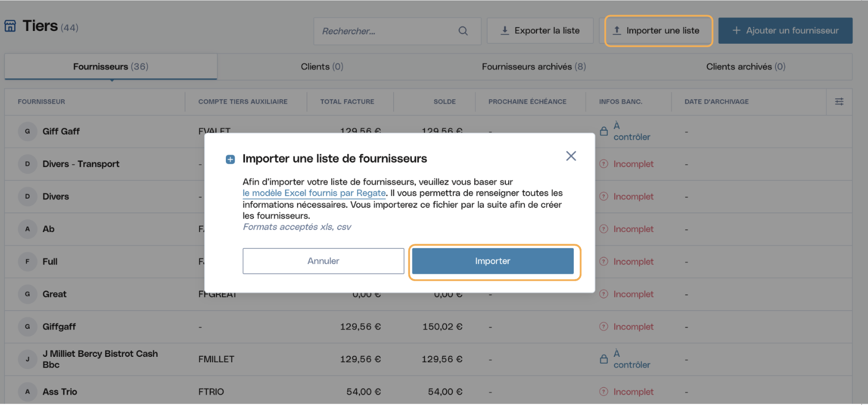Click the Rechercher search field
The height and width of the screenshot is (405, 868).
tap(397, 31)
